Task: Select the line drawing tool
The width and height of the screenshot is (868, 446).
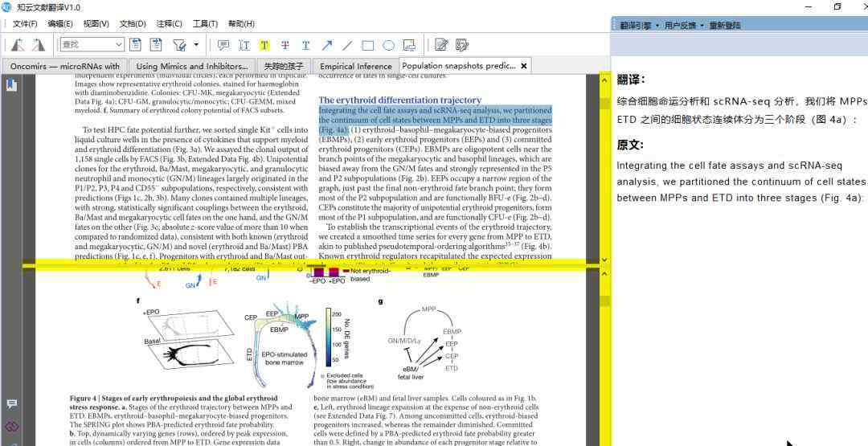Action: 347,45
